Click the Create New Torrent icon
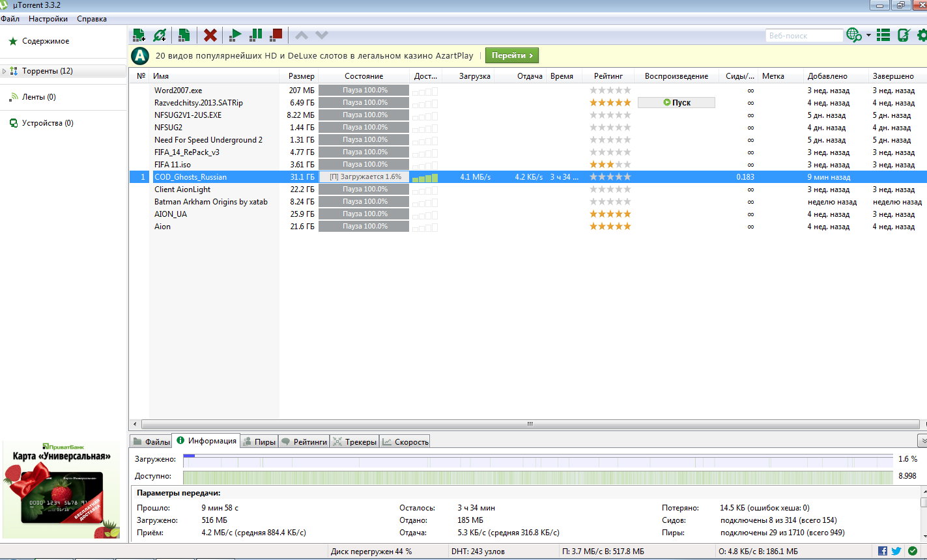 [184, 35]
